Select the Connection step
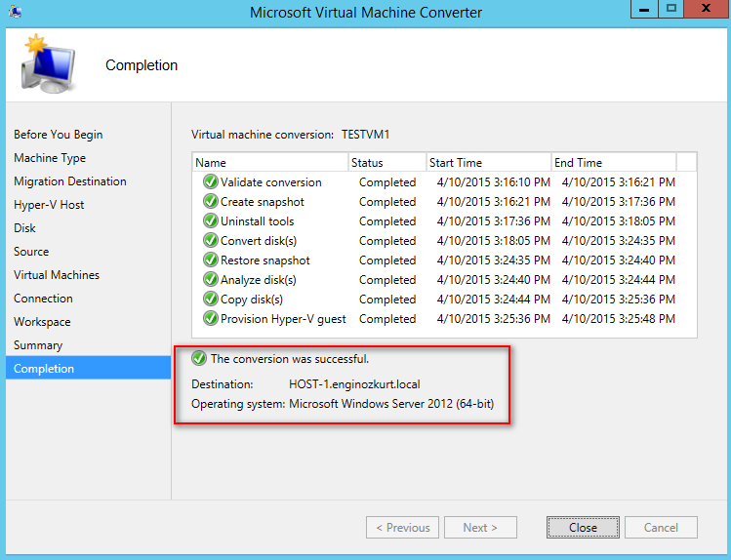 (x=43, y=299)
